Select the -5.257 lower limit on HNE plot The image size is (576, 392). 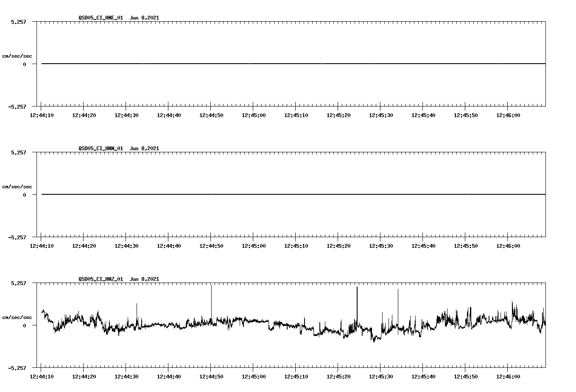coord(17,106)
